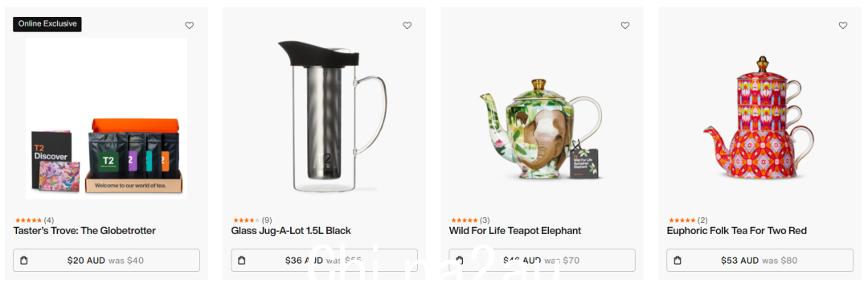Add Euphoric Folk Tea For Two at $53
The image size is (868, 292).
759,261
